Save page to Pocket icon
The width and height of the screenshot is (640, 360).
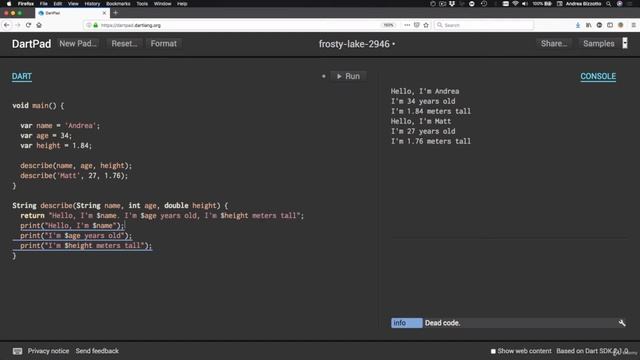(417, 25)
